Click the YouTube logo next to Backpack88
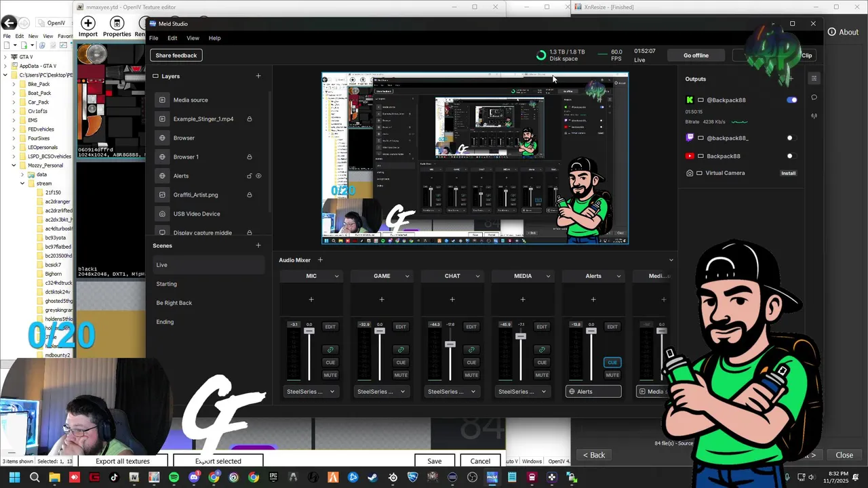868x488 pixels. point(690,156)
